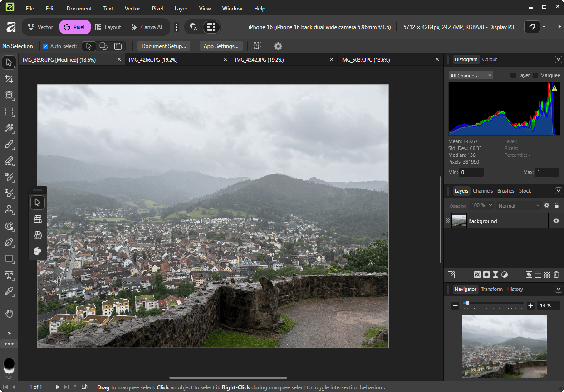Click the Document Setup... button
Viewport: 564px width, 392px height.
(164, 46)
